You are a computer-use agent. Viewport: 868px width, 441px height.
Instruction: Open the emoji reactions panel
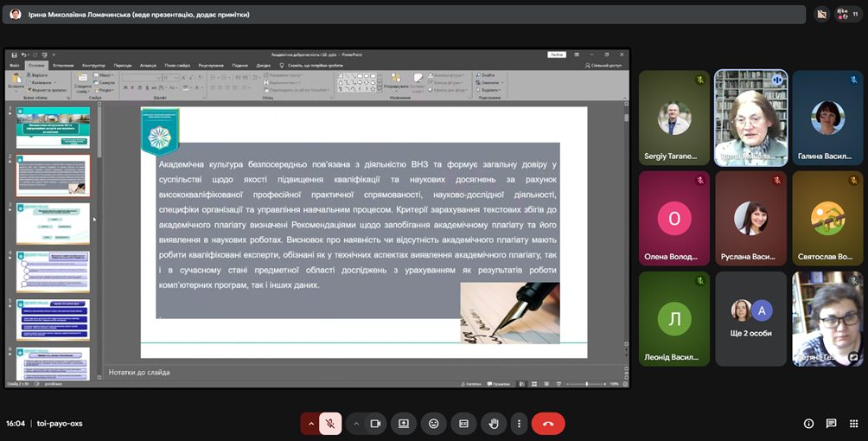[433, 424]
